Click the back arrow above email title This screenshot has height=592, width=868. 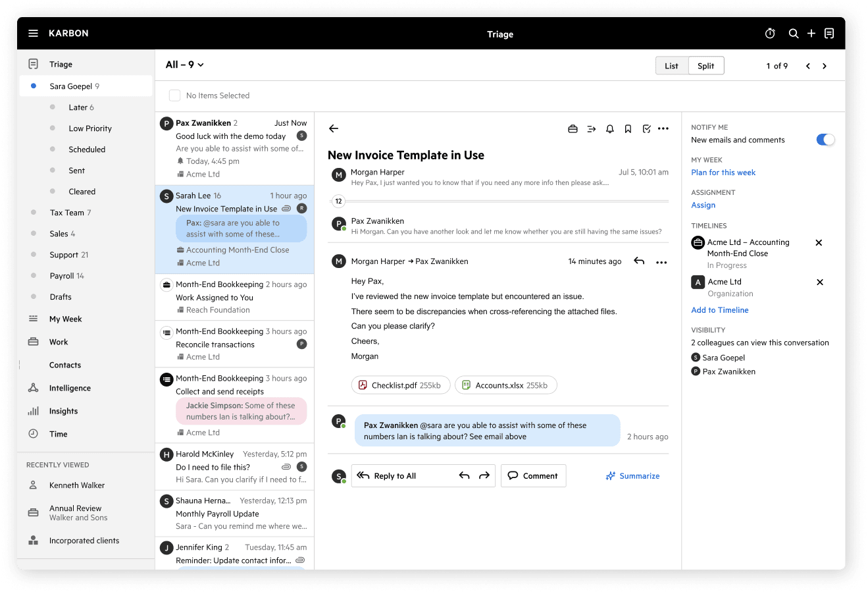[x=334, y=129]
